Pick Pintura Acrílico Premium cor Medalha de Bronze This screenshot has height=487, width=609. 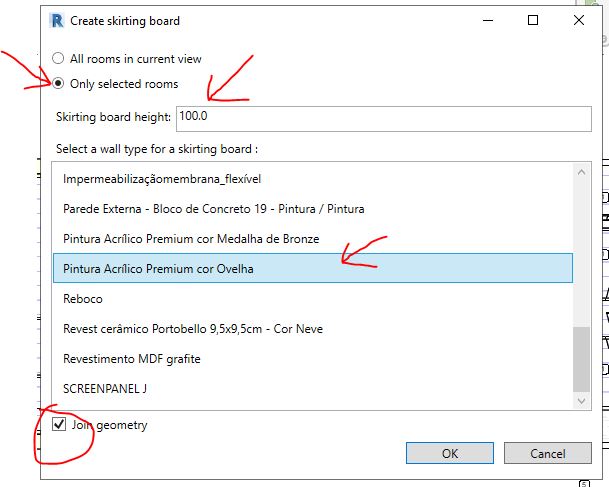point(313,239)
